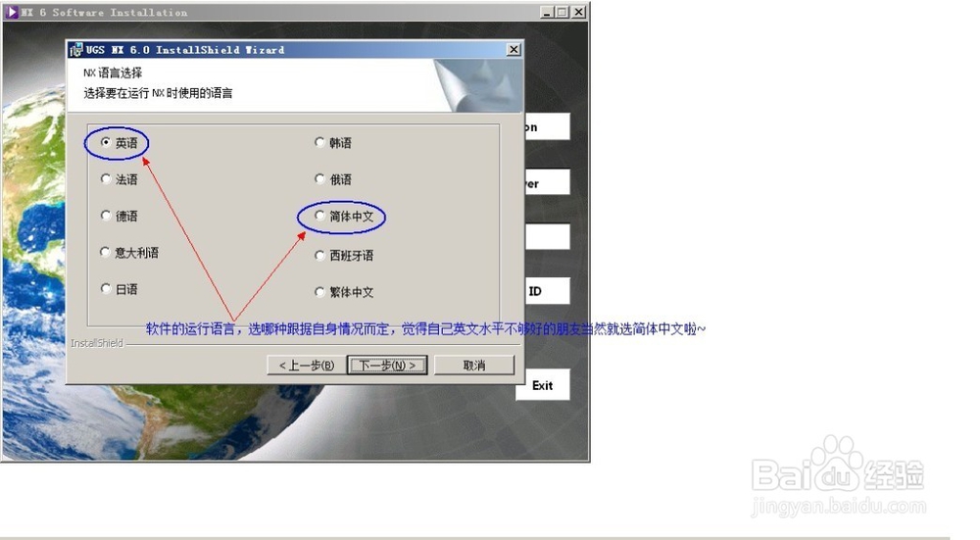This screenshot has height=540, width=980.
Task: Click the NX 6 Software Installation window icon
Action: coord(12,12)
